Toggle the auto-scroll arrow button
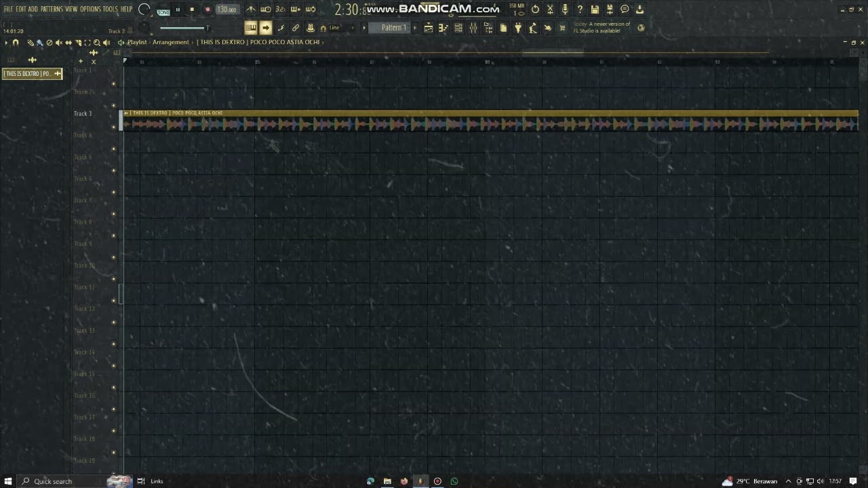Image resolution: width=868 pixels, height=488 pixels. [266, 28]
